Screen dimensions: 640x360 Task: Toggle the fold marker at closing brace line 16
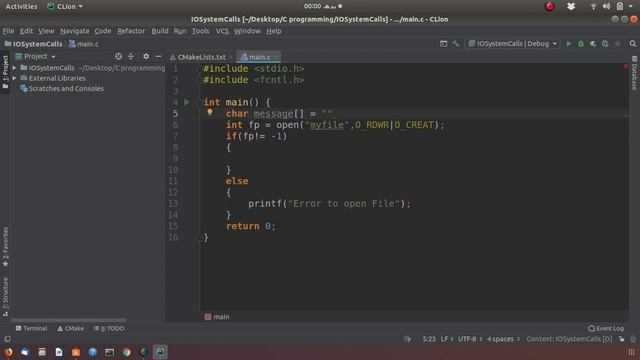point(200,237)
